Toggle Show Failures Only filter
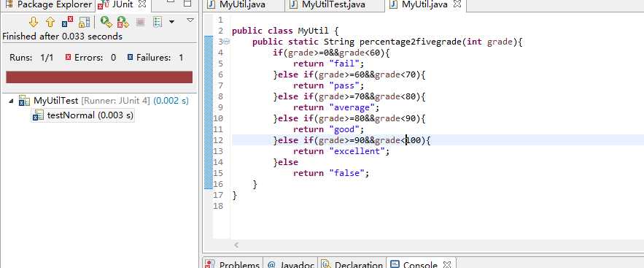The height and width of the screenshot is (268, 644). click(67, 22)
